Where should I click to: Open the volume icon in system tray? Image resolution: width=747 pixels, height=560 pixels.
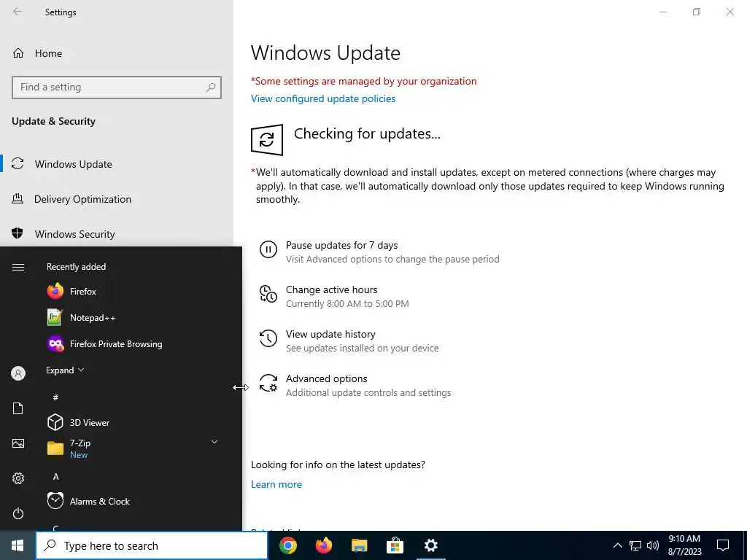[653, 545]
